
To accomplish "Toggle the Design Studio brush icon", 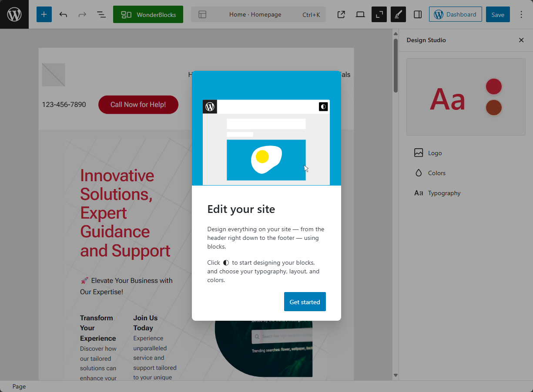I will 398,14.
